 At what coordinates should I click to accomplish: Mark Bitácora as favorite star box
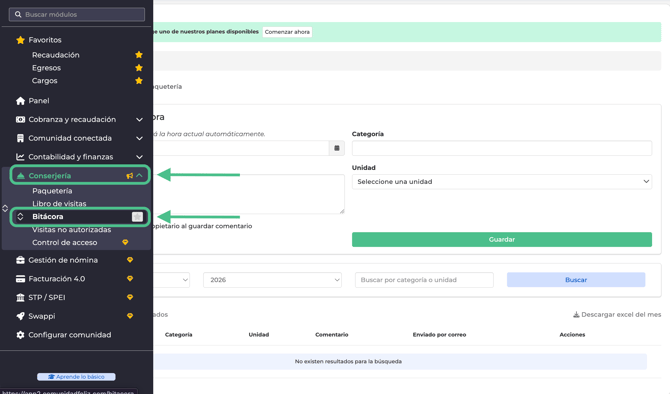pos(137,217)
